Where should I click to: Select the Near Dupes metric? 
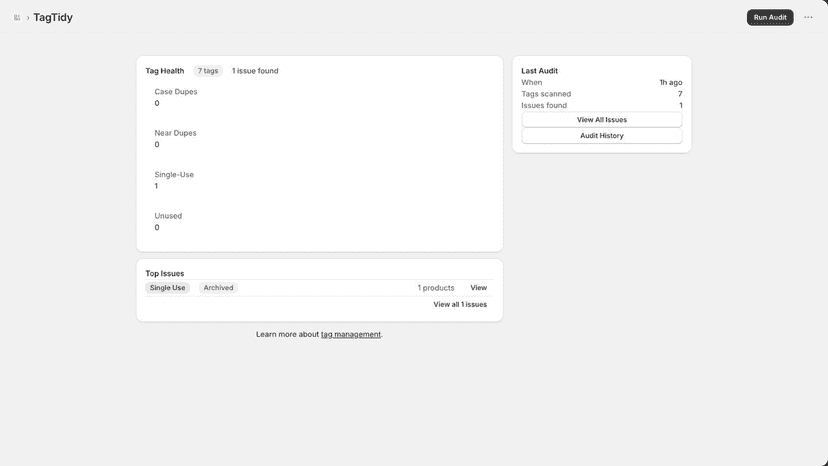[175, 138]
